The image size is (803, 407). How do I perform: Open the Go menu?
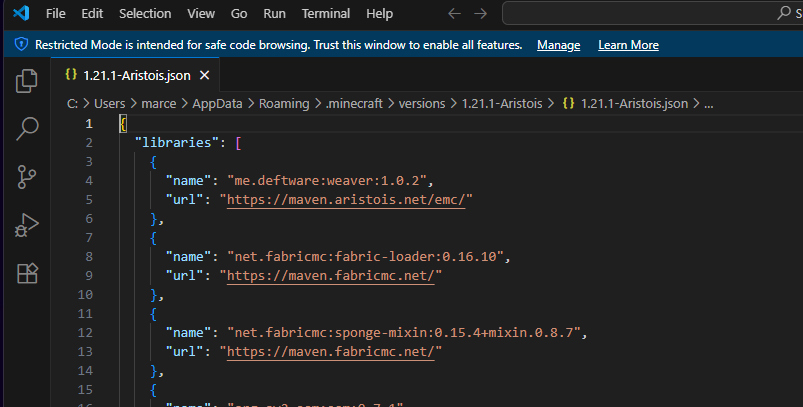pyautogui.click(x=239, y=14)
